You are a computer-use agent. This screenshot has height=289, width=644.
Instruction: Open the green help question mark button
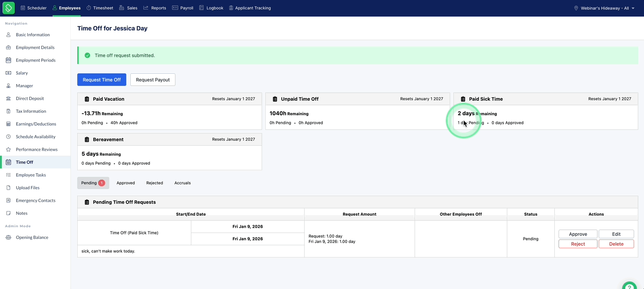tap(629, 285)
